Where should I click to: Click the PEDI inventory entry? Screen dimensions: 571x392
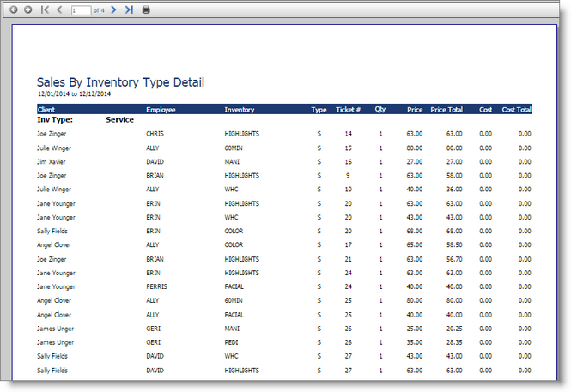coord(232,342)
